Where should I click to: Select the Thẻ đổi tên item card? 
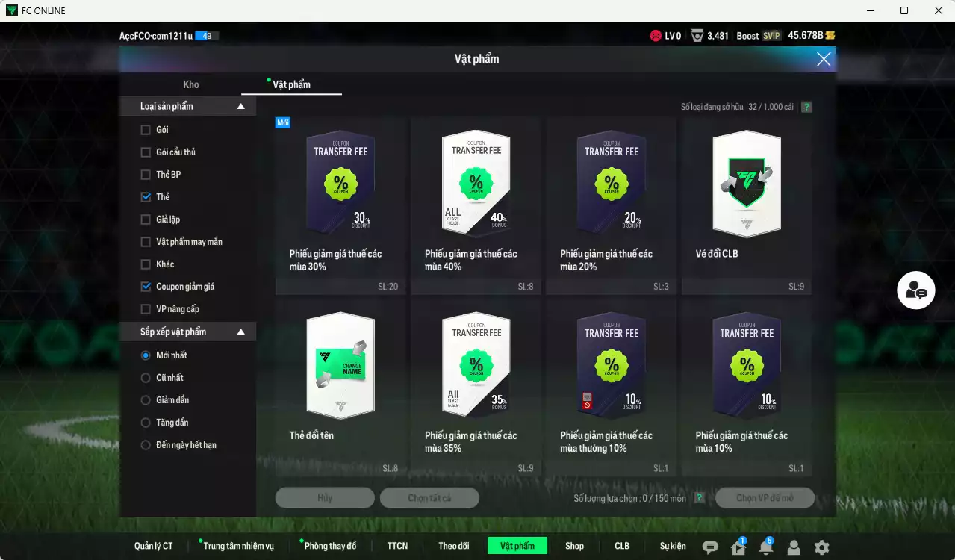pos(340,386)
